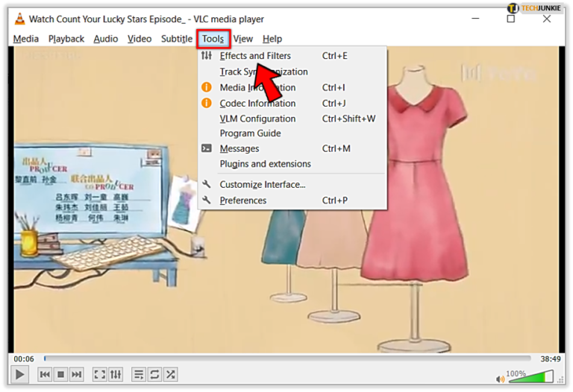Screen dimensions: 573x392
Task: Open Program Guide entry
Action: pos(292,133)
